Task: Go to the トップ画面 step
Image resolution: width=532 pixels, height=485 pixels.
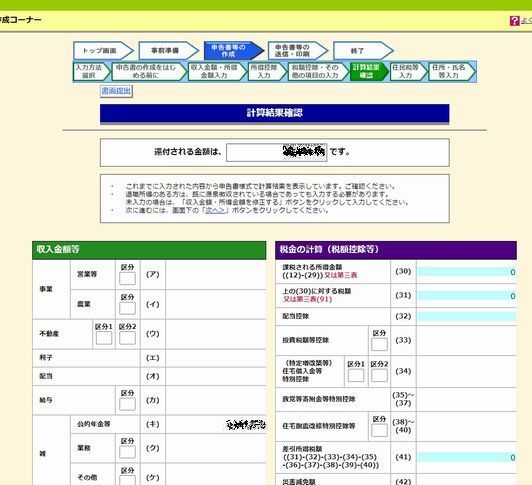Action: tap(103, 51)
